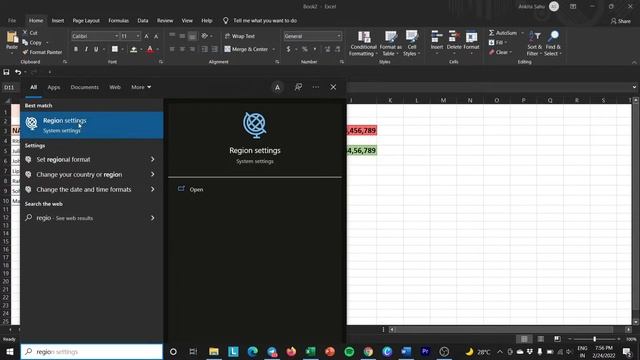
Task: Click the Paste clipboard icon
Action: [12, 38]
